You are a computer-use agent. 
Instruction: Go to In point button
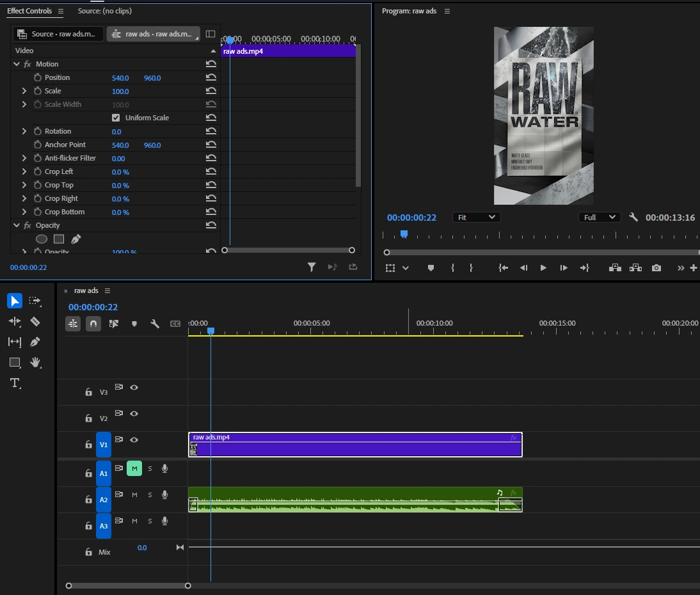(x=503, y=268)
